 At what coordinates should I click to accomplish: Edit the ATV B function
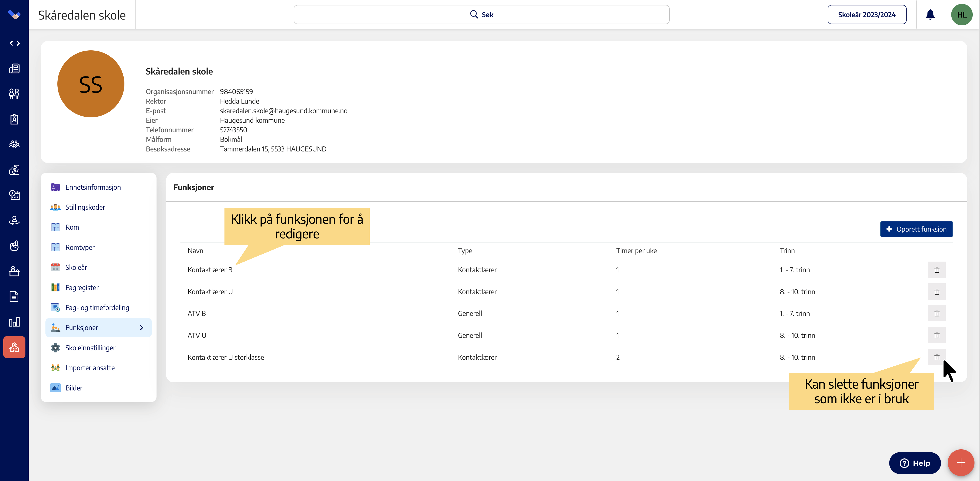[197, 313]
